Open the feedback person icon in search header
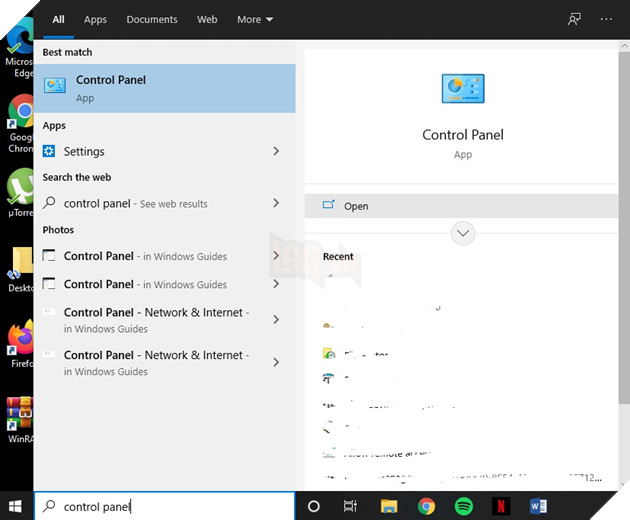Viewport: 630px width, 520px height. coord(574,19)
